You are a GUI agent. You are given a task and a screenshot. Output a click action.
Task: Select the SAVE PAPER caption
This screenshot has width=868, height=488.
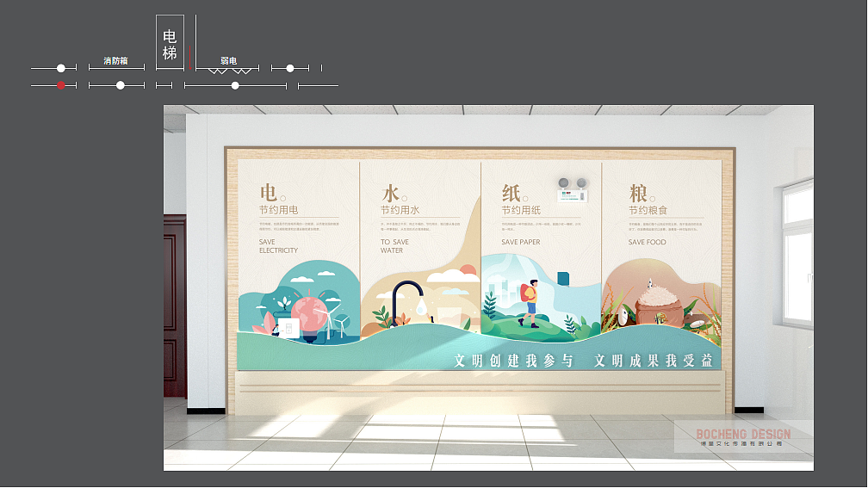point(521,242)
